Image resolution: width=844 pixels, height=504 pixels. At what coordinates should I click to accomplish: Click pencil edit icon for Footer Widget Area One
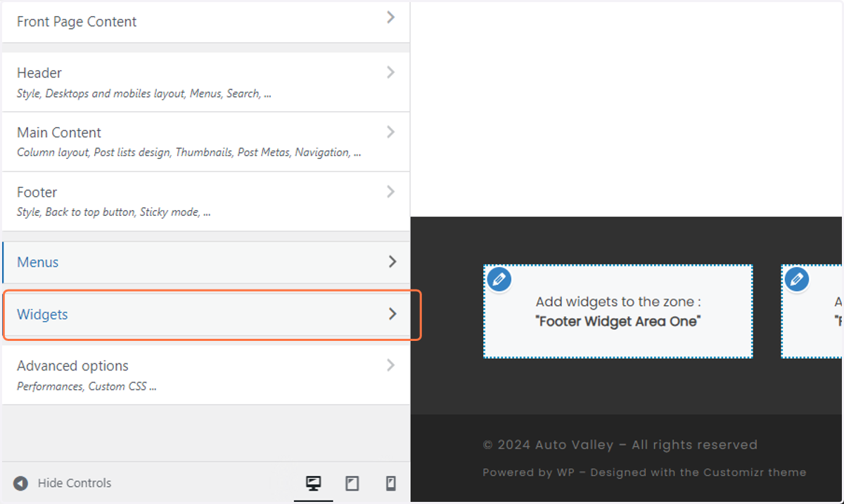coord(499,279)
